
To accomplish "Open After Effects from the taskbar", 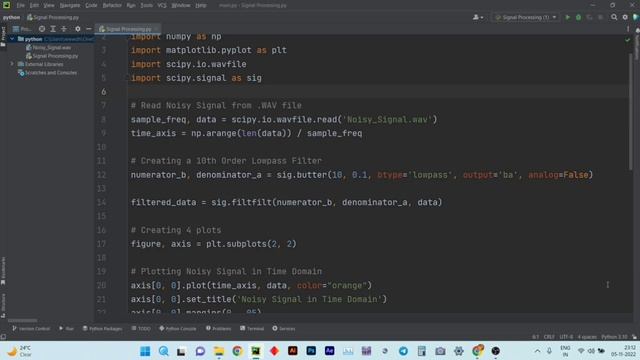I will [x=329, y=351].
